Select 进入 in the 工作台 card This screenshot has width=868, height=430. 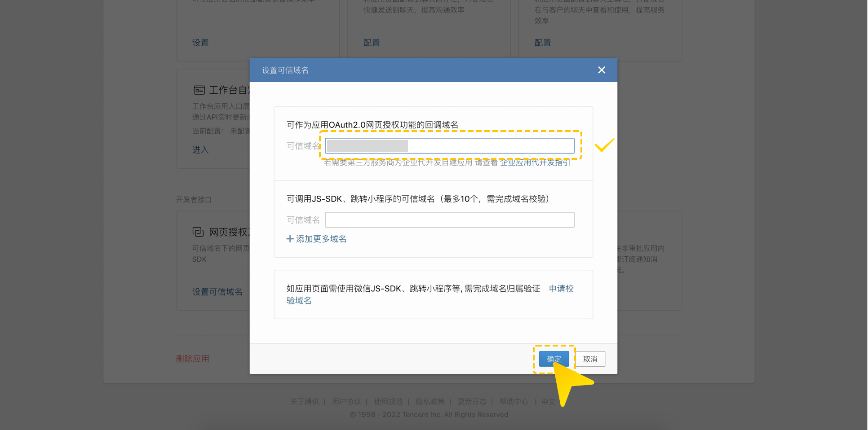point(200,150)
